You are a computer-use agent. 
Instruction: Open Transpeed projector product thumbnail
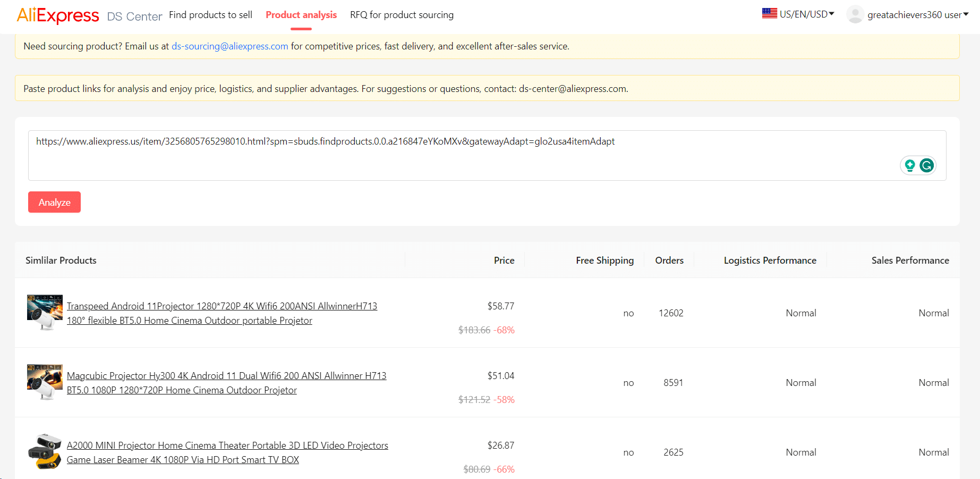point(45,313)
